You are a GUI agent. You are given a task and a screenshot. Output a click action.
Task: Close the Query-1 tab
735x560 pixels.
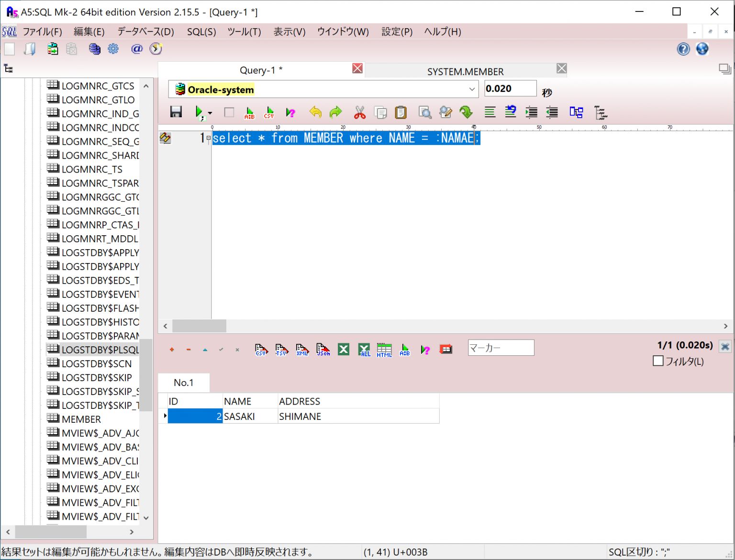pyautogui.click(x=357, y=68)
